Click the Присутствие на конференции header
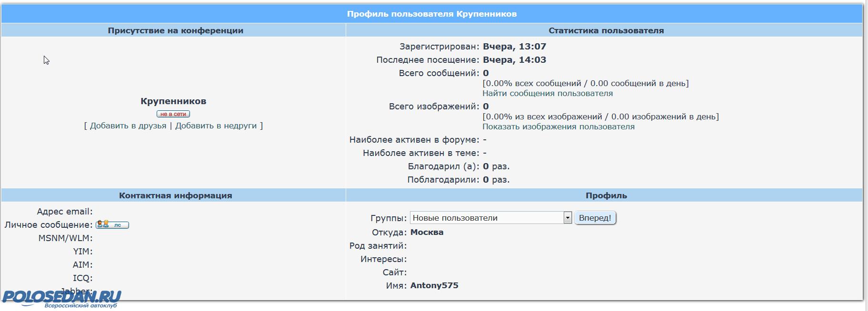 [x=175, y=30]
